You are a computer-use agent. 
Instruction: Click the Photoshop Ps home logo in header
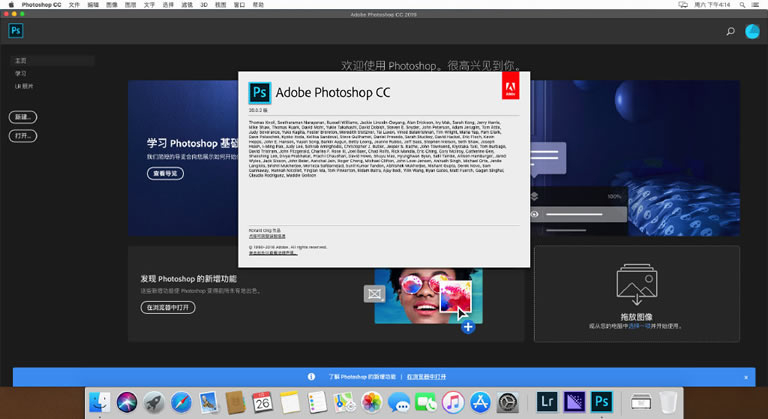coord(16,31)
